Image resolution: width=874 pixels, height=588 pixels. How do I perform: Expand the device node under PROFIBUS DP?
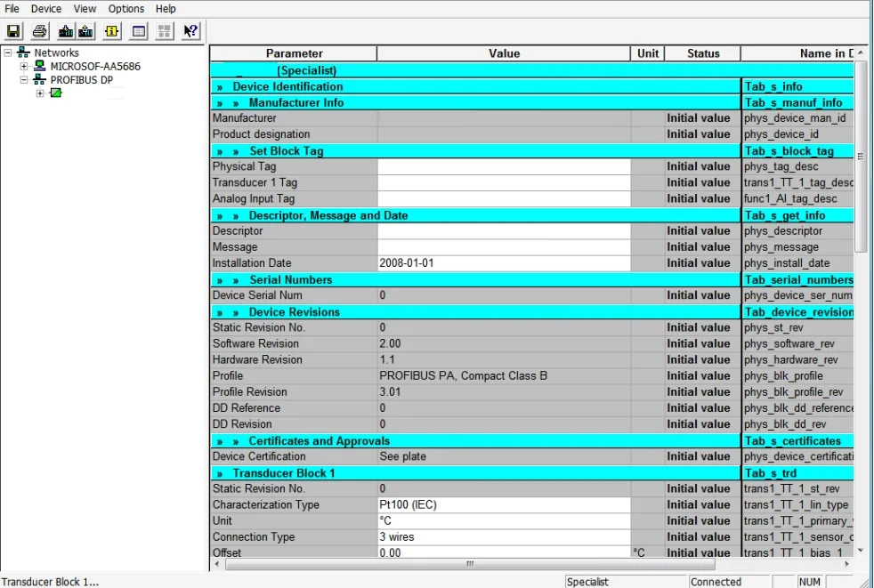click(x=40, y=93)
